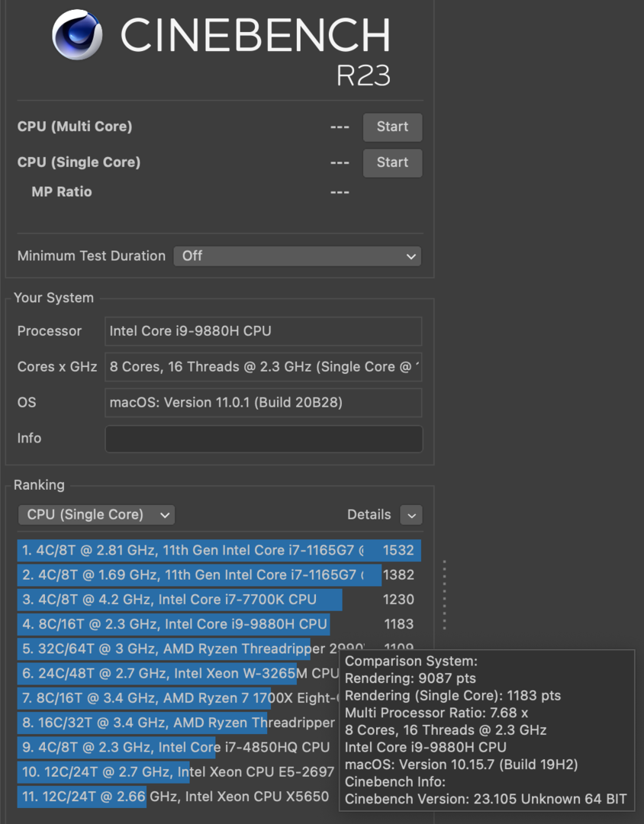The image size is (644, 824).
Task: Click the Cores x GHz field
Action: (263, 367)
